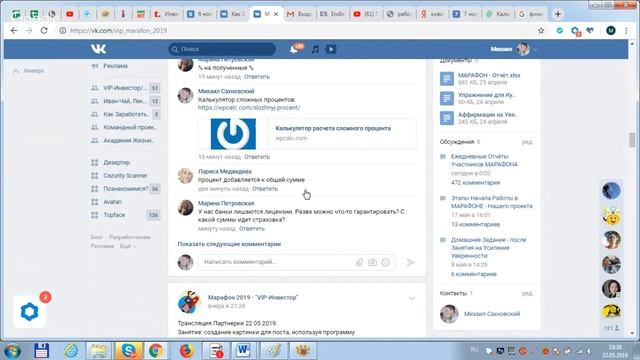
Task: Send comment with the arrow icon
Action: (x=411, y=262)
